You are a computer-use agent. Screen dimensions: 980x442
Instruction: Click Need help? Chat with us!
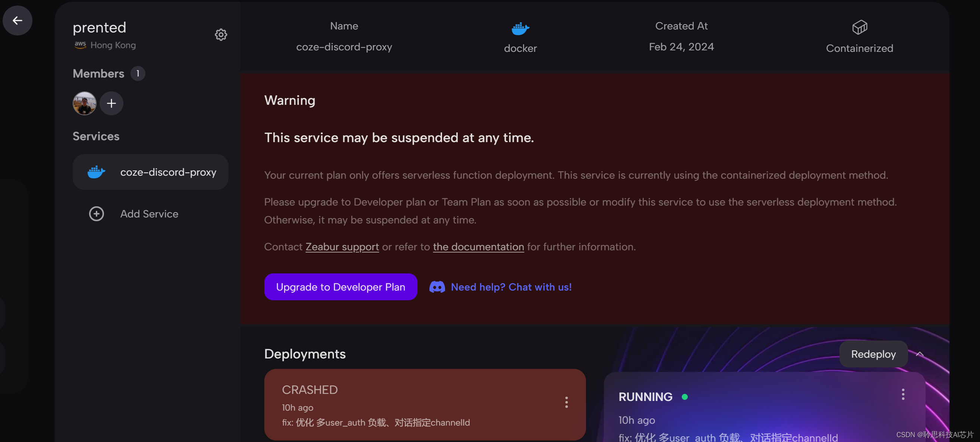click(x=511, y=287)
